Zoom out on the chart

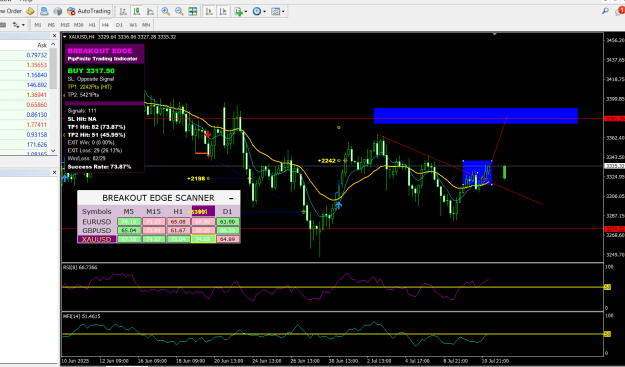click(179, 12)
